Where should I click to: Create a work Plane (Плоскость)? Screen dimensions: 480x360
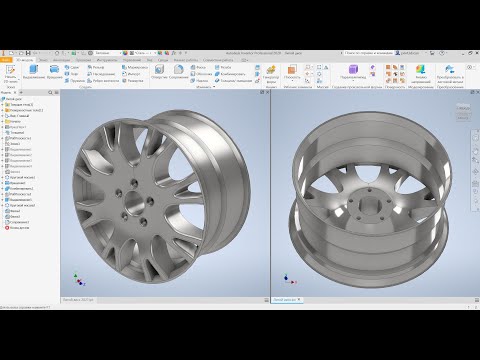point(292,73)
